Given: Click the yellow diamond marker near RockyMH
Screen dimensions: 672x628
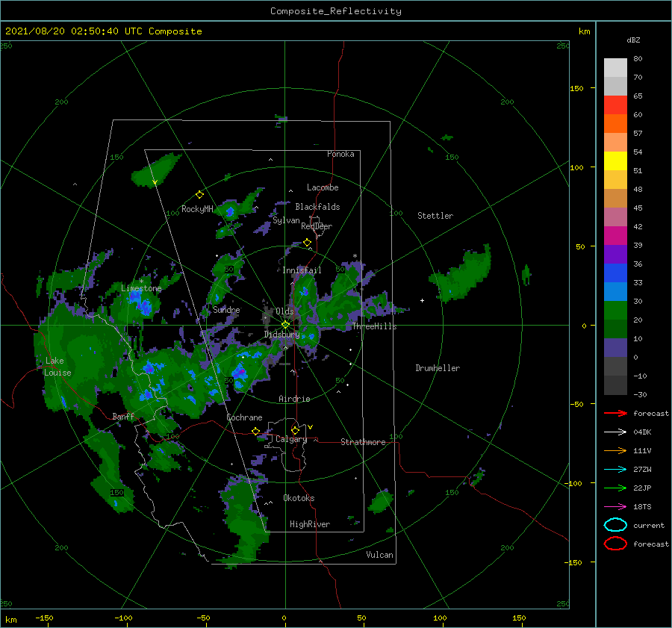Looking at the screenshot, I should point(199,195).
